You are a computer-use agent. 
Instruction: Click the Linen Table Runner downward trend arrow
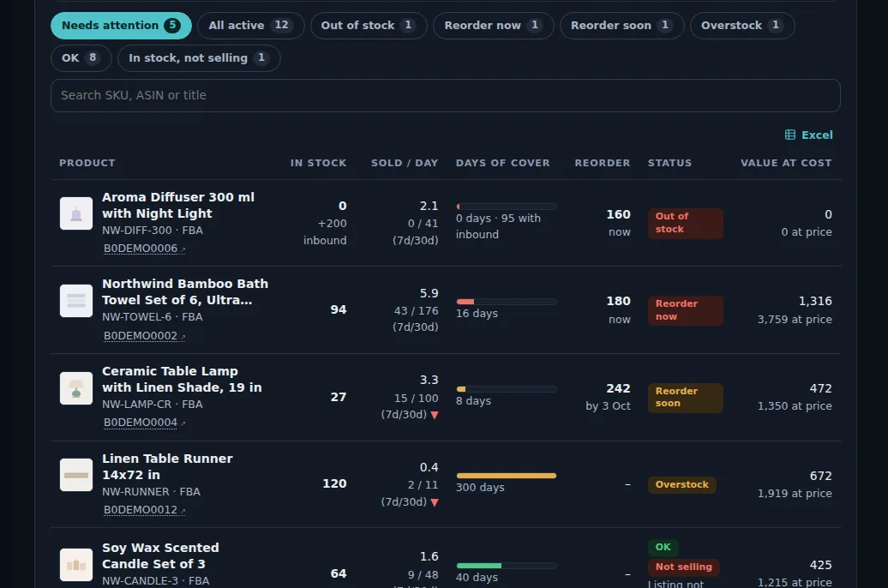click(x=435, y=502)
